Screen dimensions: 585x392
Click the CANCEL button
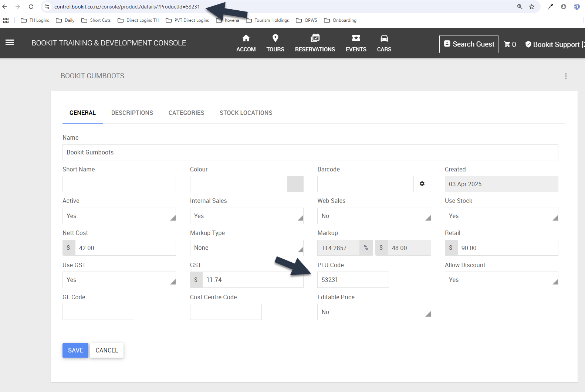click(x=107, y=350)
